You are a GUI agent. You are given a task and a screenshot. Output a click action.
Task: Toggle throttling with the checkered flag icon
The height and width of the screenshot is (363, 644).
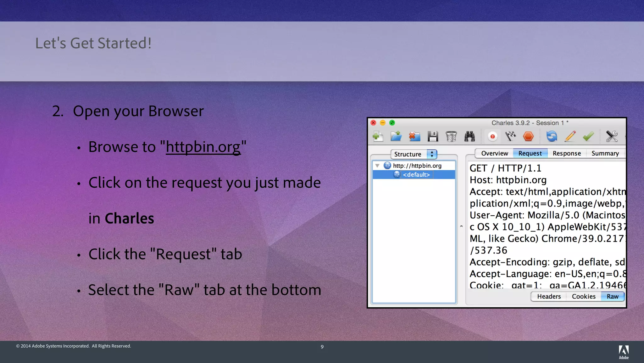(x=510, y=136)
